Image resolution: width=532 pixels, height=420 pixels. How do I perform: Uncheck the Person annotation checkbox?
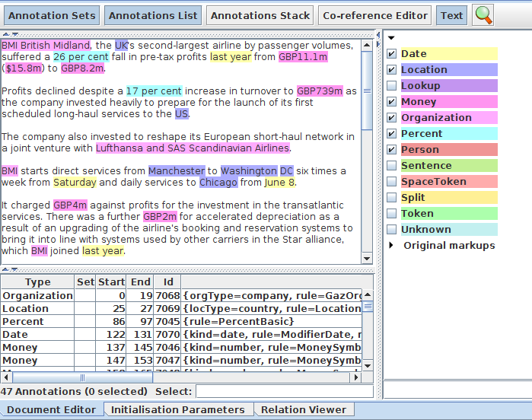391,149
